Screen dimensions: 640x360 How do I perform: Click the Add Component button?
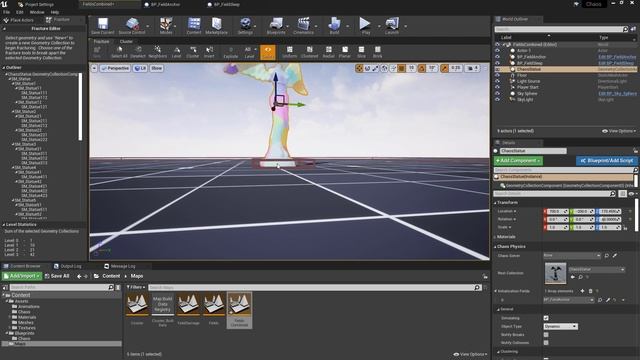518,160
